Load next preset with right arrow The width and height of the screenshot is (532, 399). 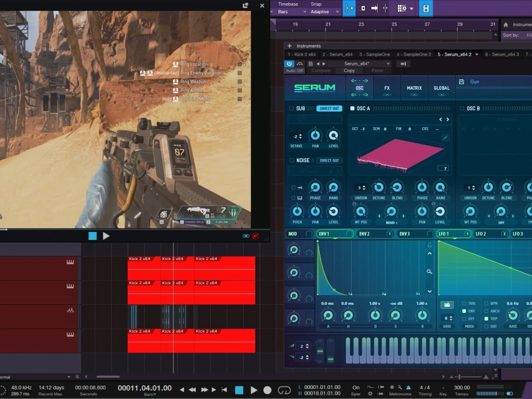click(x=324, y=64)
